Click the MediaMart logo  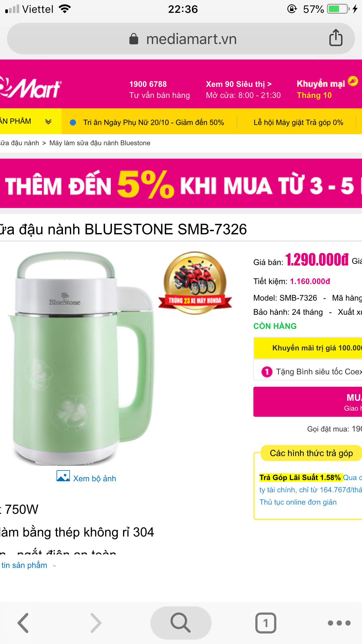click(31, 87)
